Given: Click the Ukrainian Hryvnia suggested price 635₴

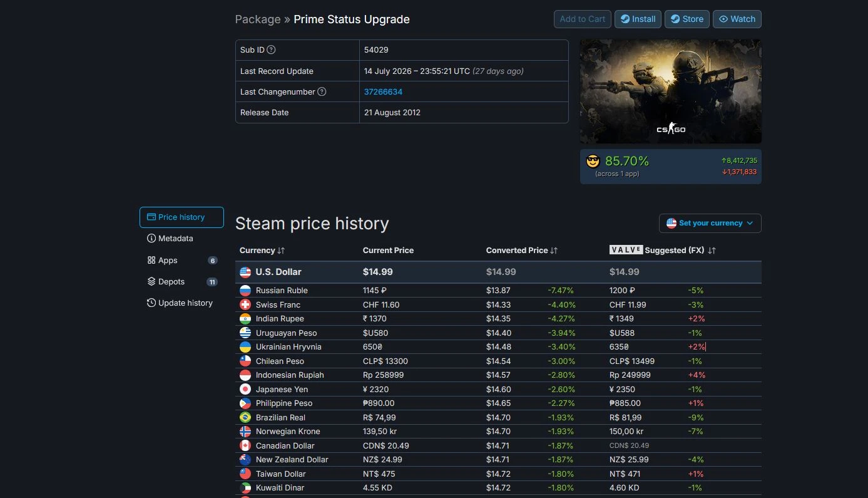Looking at the screenshot, I should point(619,347).
